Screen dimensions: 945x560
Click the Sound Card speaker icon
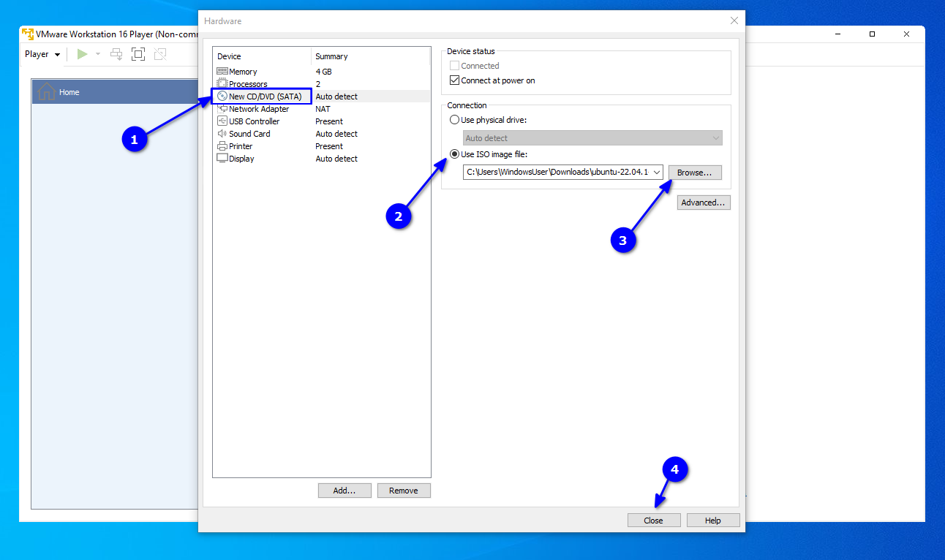point(222,134)
